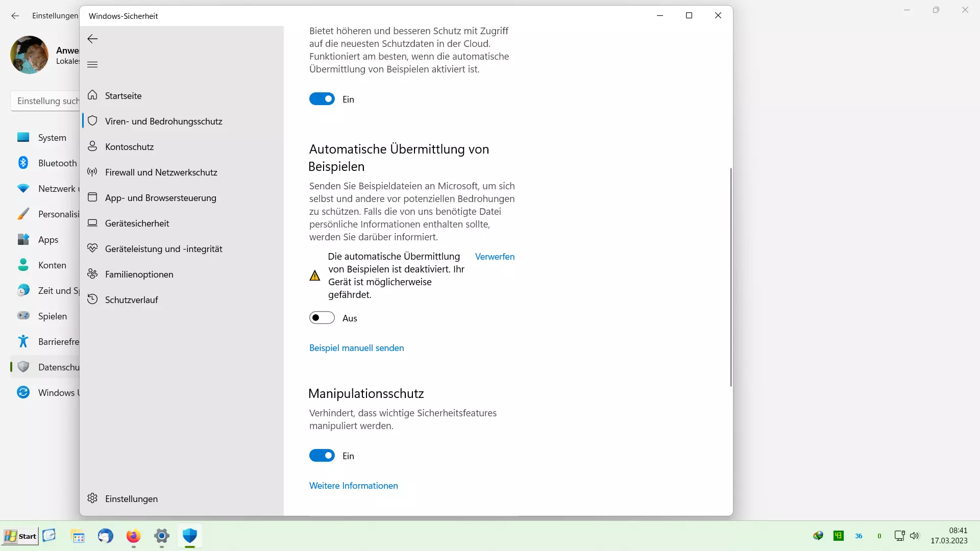The height and width of the screenshot is (551, 980).
Task: Click the Datenschutz shield icon in Einstellungen
Action: (23, 367)
